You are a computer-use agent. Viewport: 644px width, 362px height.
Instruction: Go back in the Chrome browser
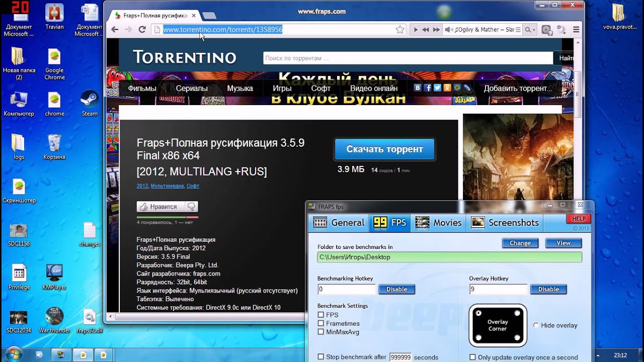[115, 30]
